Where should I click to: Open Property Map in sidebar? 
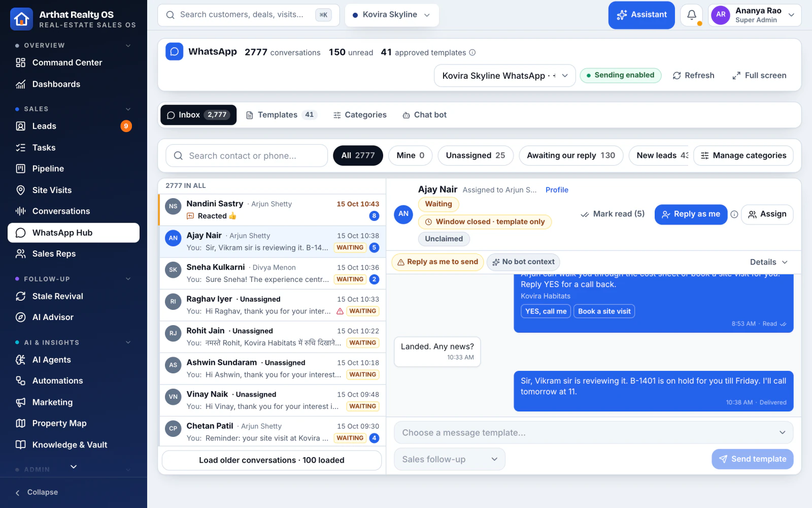(74, 423)
